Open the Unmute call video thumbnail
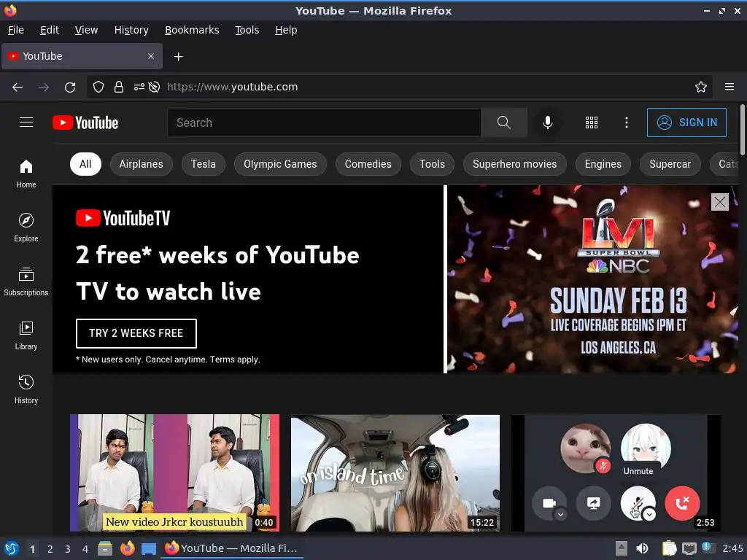The height and width of the screenshot is (560, 747). 616,472
